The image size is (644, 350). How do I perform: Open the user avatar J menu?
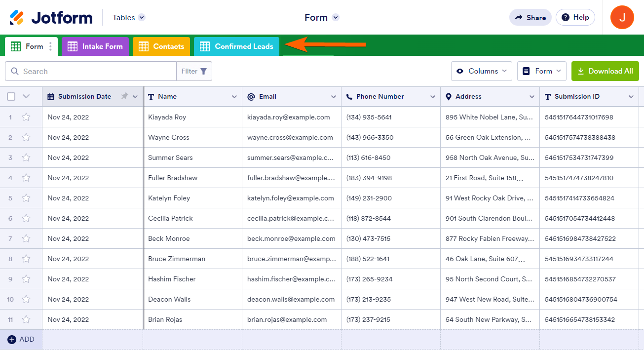pyautogui.click(x=622, y=18)
